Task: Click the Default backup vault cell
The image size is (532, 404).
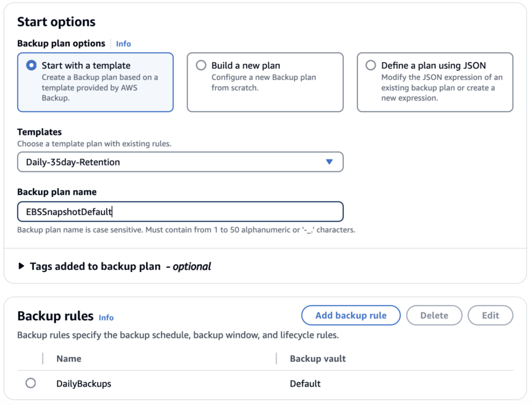Action: pyautogui.click(x=305, y=384)
